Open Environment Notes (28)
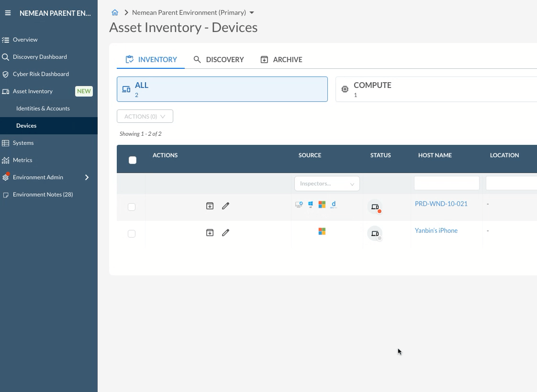Viewport: 537px width, 392px height. coord(43,194)
